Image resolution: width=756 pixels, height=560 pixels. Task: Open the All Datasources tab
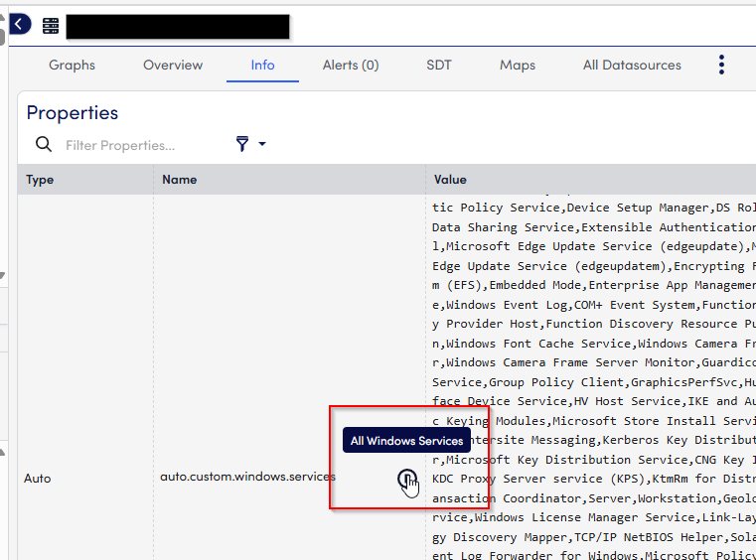[632, 66]
